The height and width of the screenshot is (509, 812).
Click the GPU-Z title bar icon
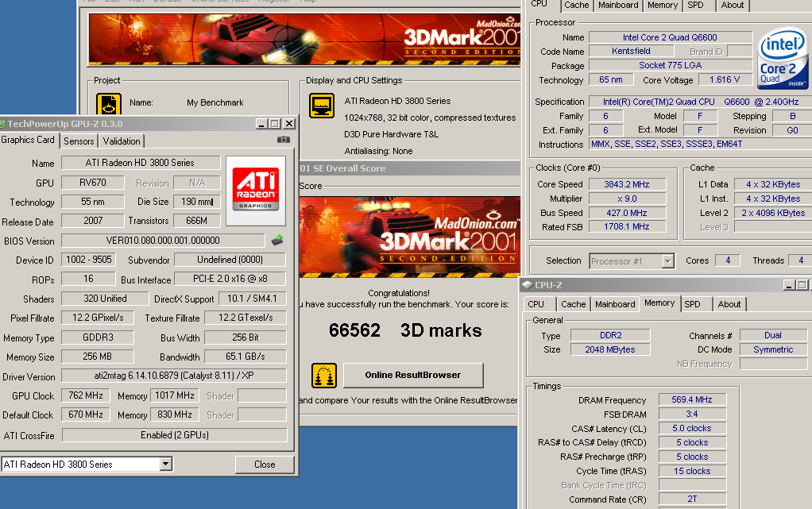point(2,124)
